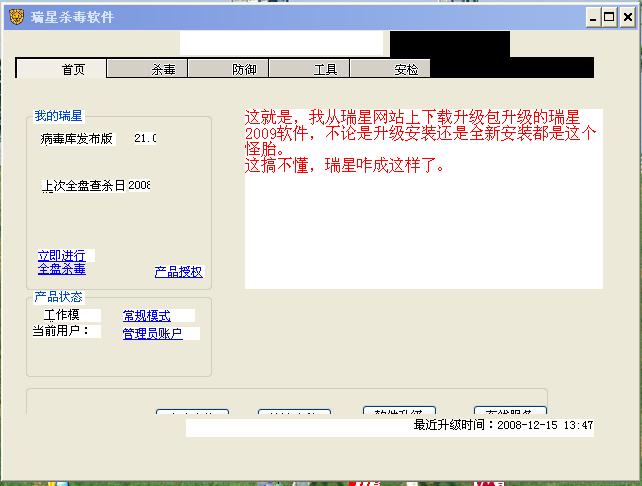Close the 瑞星杀毒软件 window
This screenshot has height=486, width=642.
coord(628,18)
